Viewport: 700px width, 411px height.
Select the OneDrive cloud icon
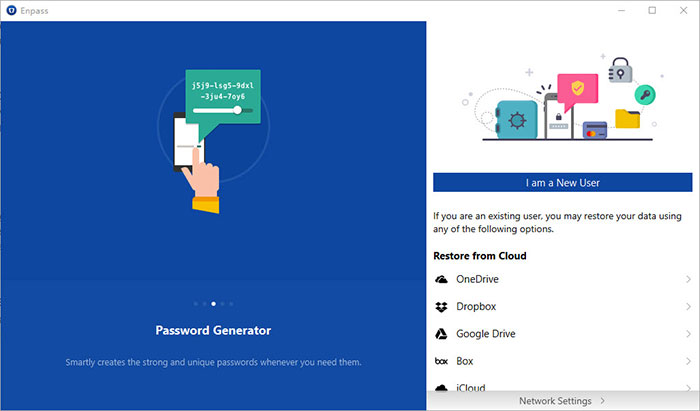pos(442,279)
